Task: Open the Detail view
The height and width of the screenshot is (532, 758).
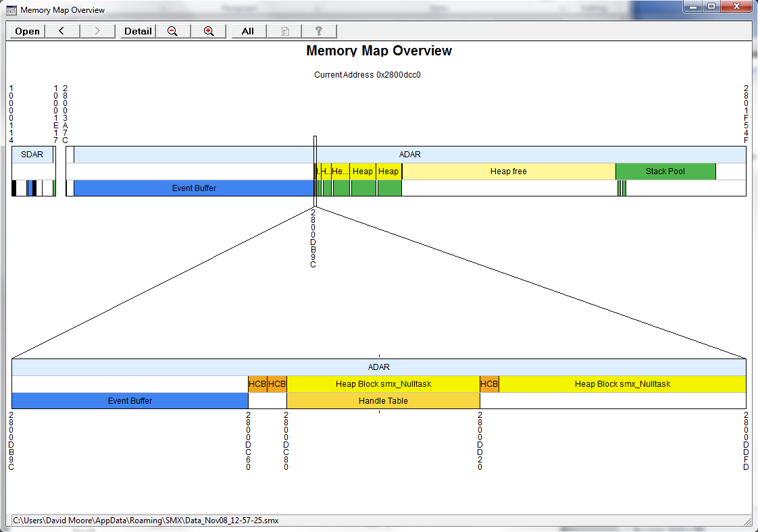Action: (138, 32)
